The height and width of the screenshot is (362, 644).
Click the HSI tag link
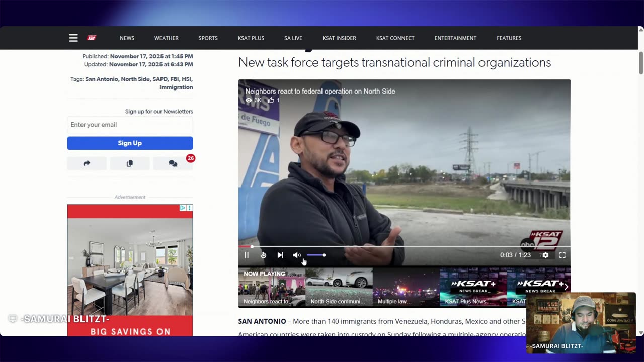187,79
